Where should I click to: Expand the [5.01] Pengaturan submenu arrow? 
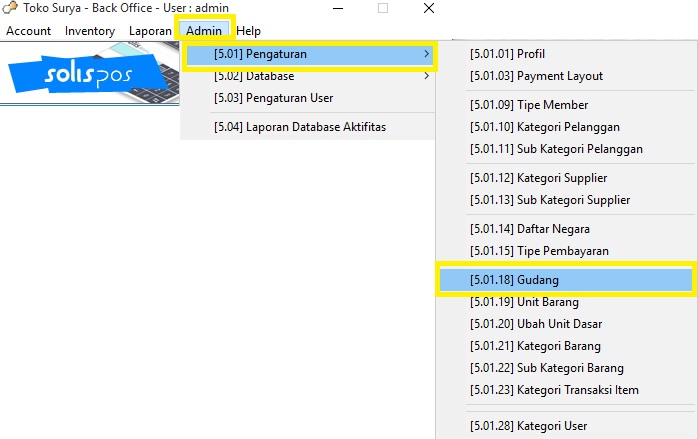point(427,54)
